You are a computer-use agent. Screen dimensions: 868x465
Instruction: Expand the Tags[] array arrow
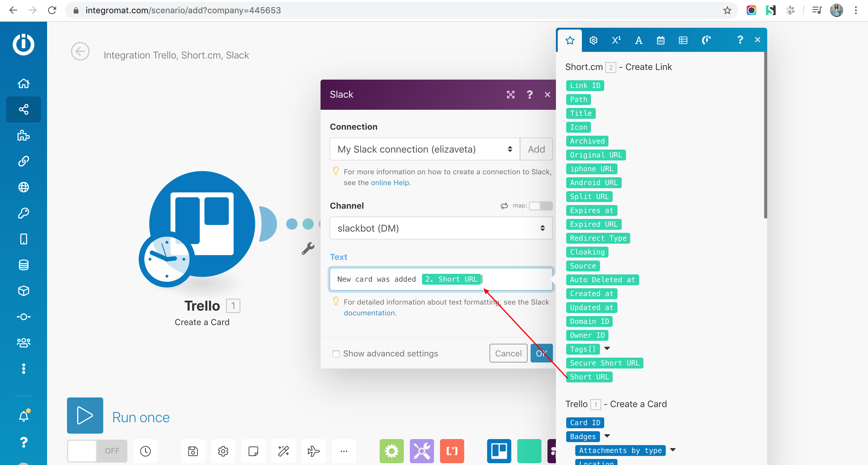coord(607,349)
